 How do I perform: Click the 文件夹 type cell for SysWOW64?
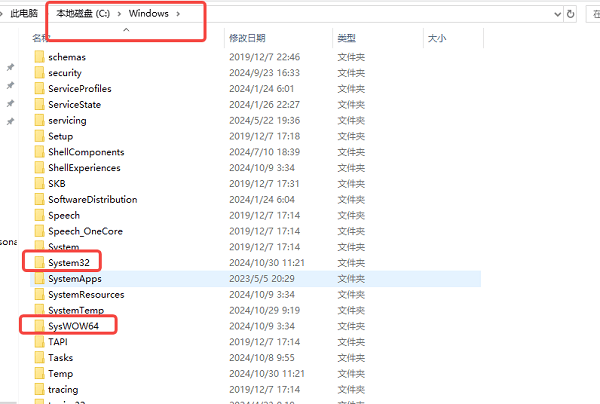pos(351,326)
